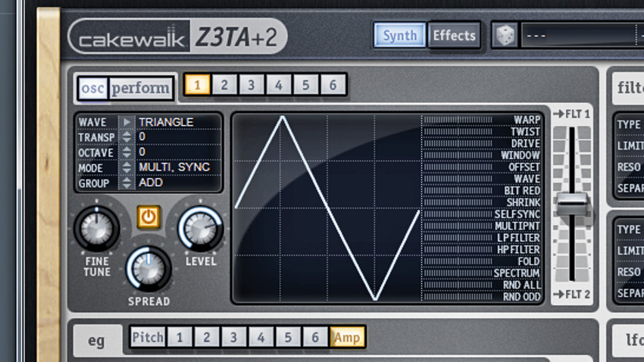Click the OCTAVE value 0
This screenshot has width=644, height=362.
pyautogui.click(x=142, y=152)
